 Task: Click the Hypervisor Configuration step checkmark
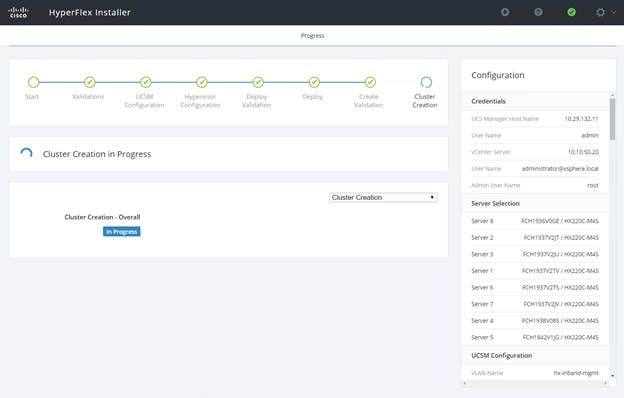pos(202,82)
